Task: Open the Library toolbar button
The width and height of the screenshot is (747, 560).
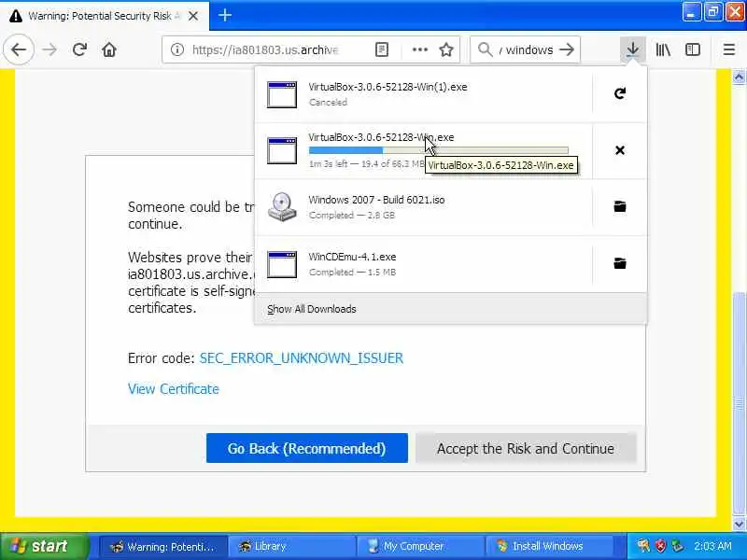Action: click(x=663, y=49)
